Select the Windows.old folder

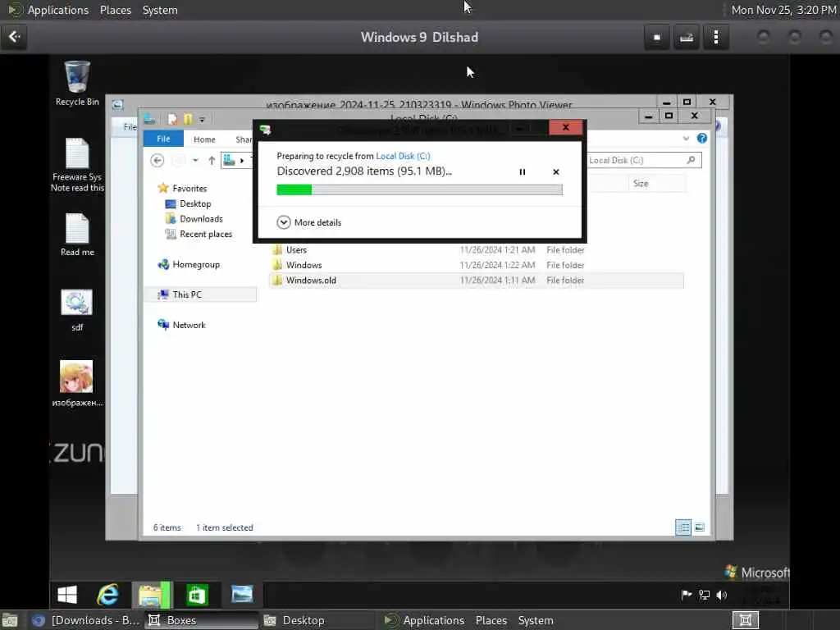pyautogui.click(x=476, y=281)
